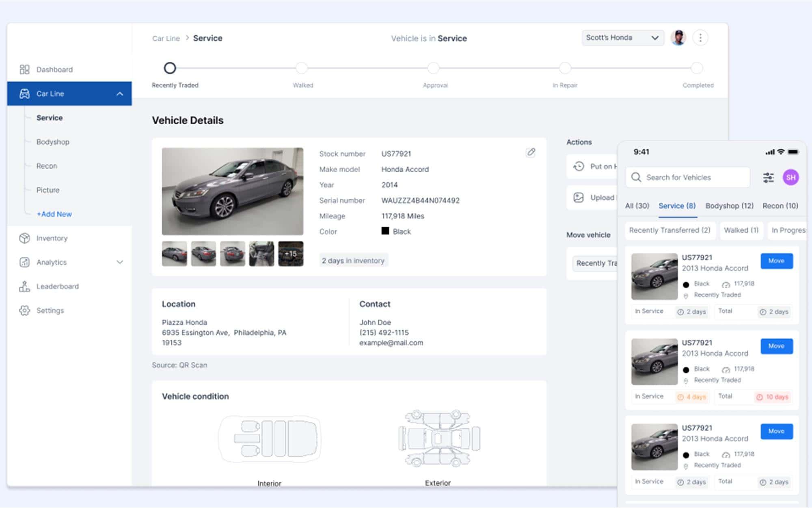Screen dimensions: 812x508
Task: Click the filter sliders icon in mobile panel
Action: 768,178
